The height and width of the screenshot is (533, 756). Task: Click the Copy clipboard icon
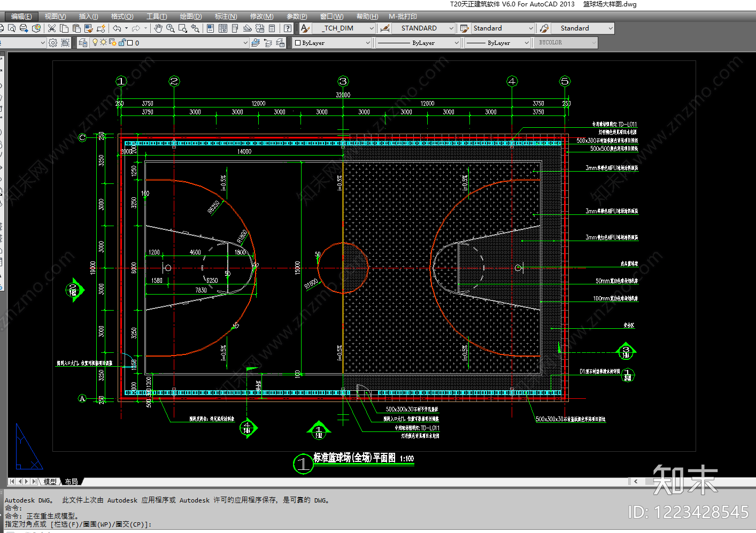[x=64, y=28]
